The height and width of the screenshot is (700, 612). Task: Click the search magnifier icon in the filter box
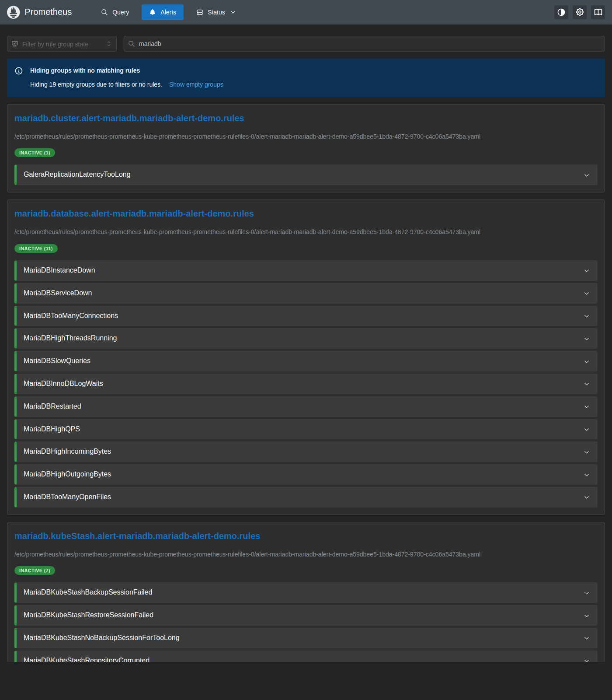tap(132, 44)
